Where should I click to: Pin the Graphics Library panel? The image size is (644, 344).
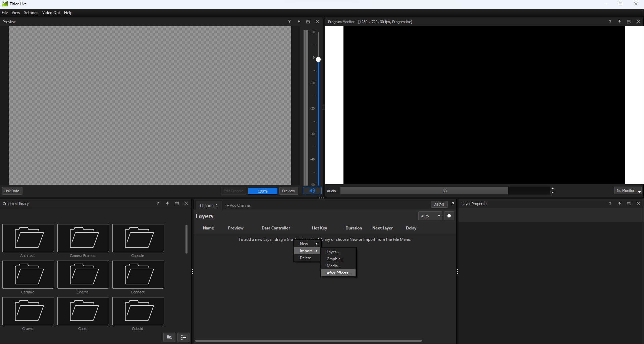coord(167,203)
